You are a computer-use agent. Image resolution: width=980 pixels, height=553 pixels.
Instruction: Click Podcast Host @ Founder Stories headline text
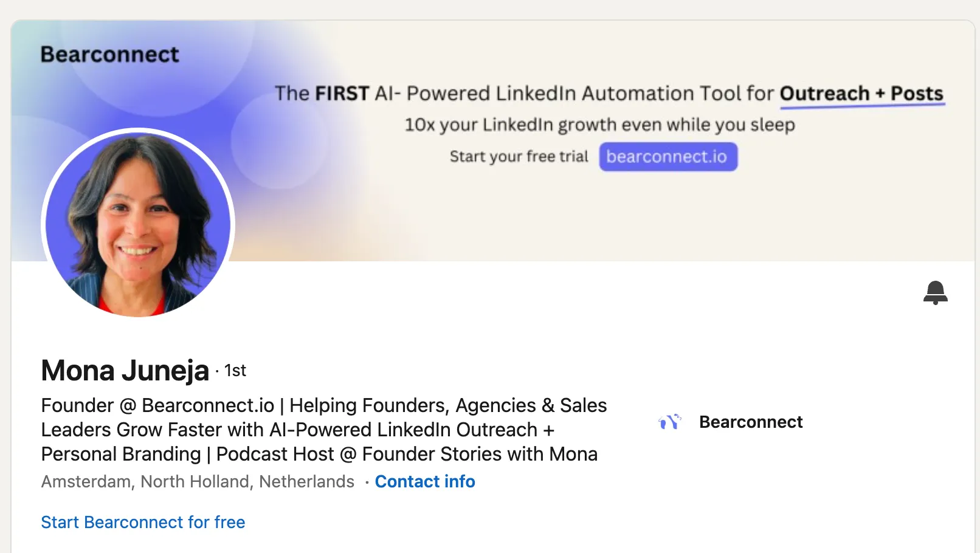coord(407,454)
